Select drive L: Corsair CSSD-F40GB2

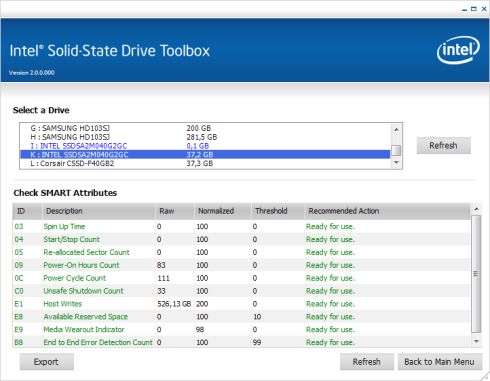[205, 164]
